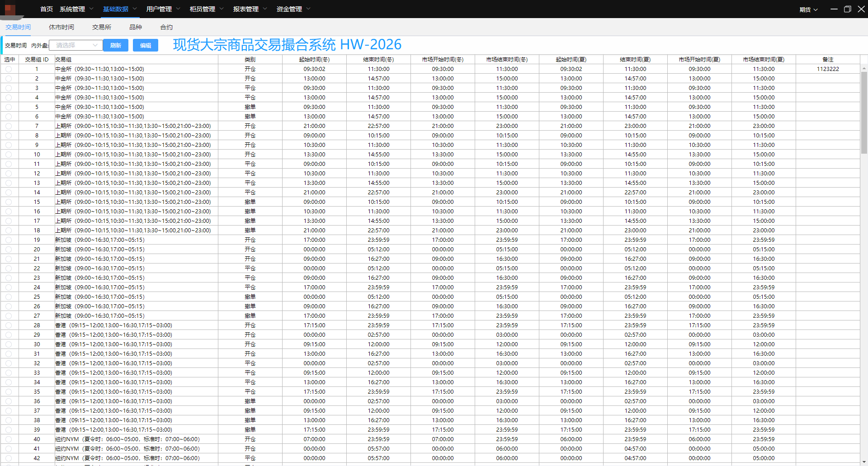Image resolution: width=868 pixels, height=466 pixels.
Task: Click the 市场开始时间(冬) column header
Action: tap(443, 60)
